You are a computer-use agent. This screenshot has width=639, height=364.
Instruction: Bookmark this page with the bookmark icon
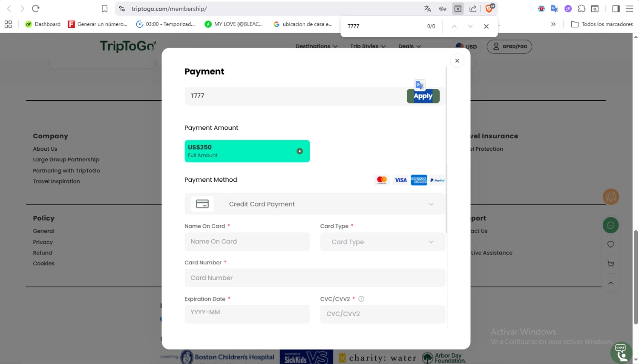[104, 9]
